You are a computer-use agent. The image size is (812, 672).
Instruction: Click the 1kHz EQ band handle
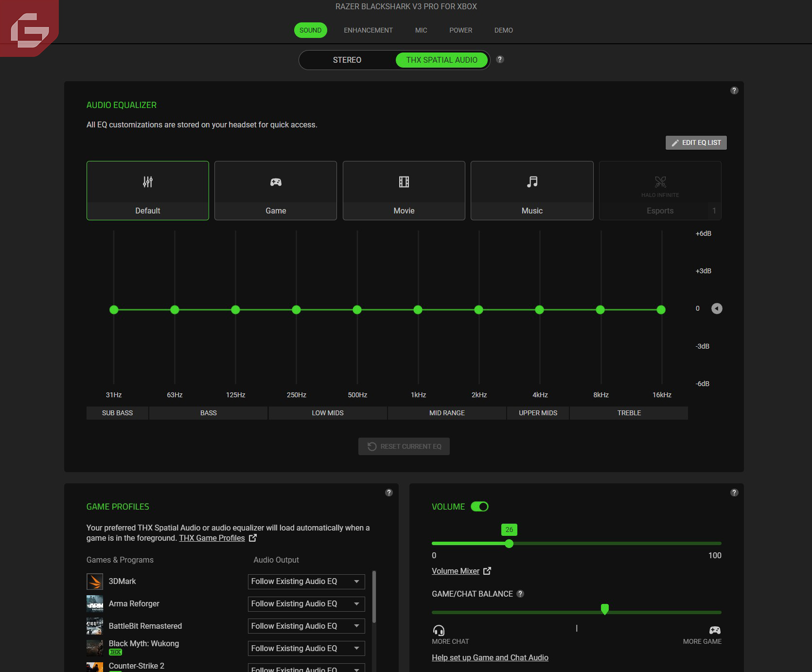418,310
